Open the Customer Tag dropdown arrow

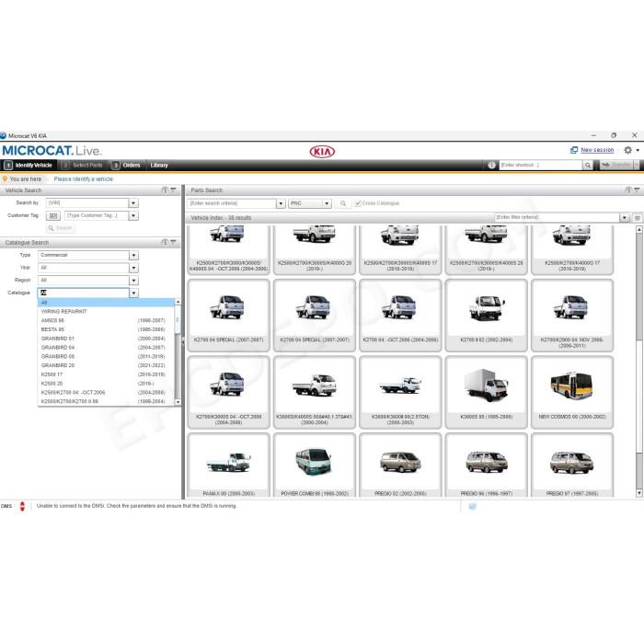(133, 215)
